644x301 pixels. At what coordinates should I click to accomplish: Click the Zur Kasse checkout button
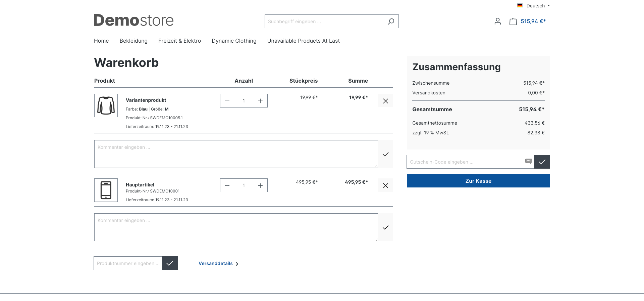478,181
